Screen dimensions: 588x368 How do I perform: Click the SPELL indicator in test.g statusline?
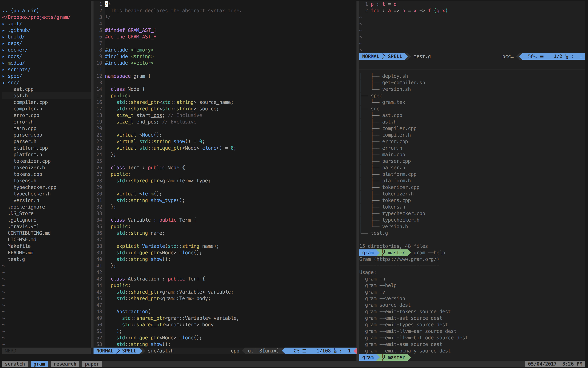[x=395, y=56]
